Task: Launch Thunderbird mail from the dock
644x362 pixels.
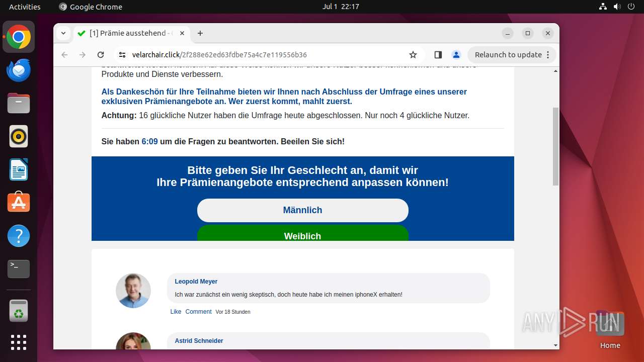Action: pos(19,70)
